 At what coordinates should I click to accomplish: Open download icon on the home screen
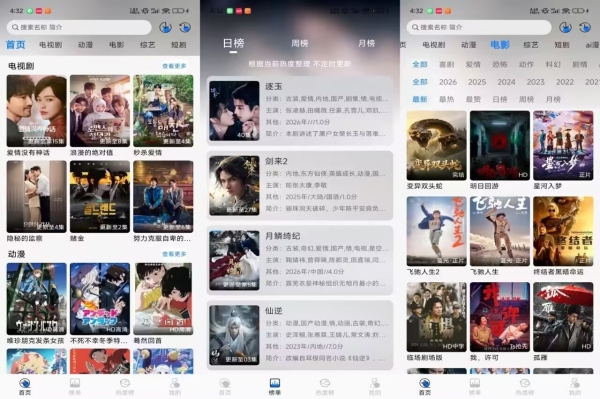point(165,28)
